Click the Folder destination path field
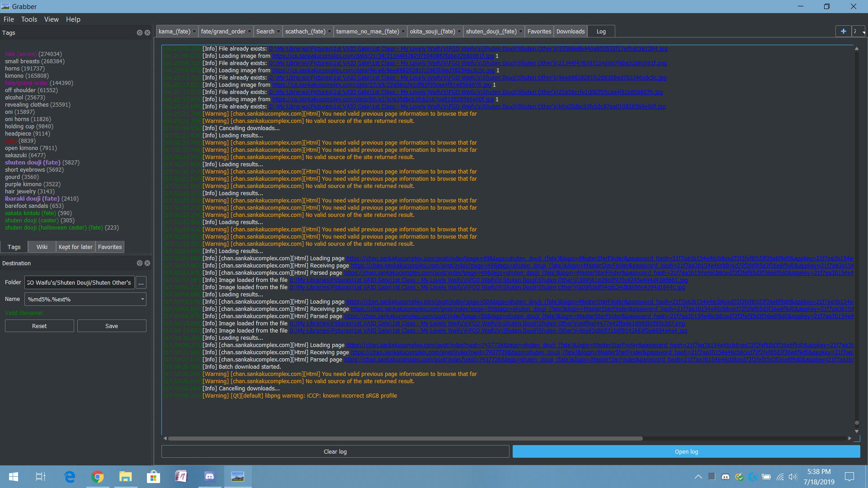 point(80,283)
